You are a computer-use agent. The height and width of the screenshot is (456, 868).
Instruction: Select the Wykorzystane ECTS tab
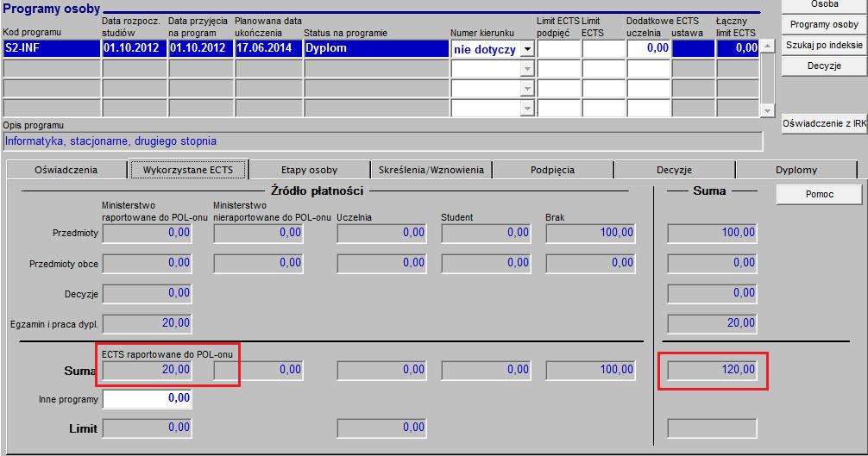188,170
